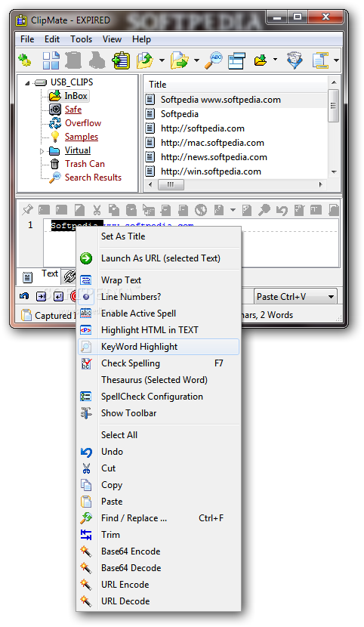Open the Help menu
The width and height of the screenshot is (364, 627).
click(x=141, y=39)
